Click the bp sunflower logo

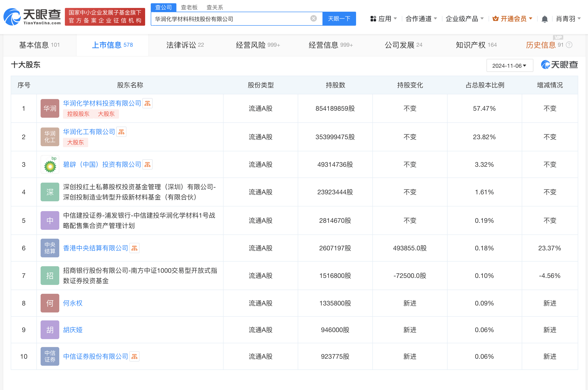(50, 164)
